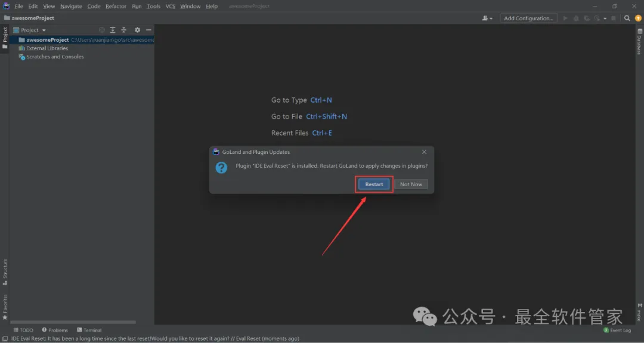
Task: Click tool window toggle icon in status bar
Action: [5, 338]
